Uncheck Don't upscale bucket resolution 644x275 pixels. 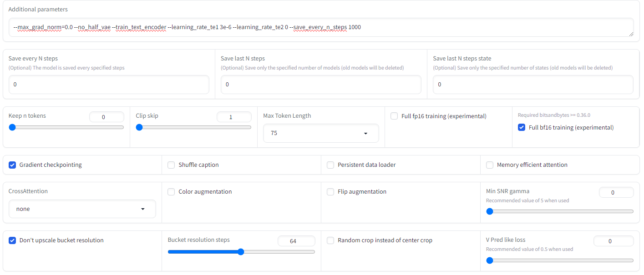[x=12, y=240]
